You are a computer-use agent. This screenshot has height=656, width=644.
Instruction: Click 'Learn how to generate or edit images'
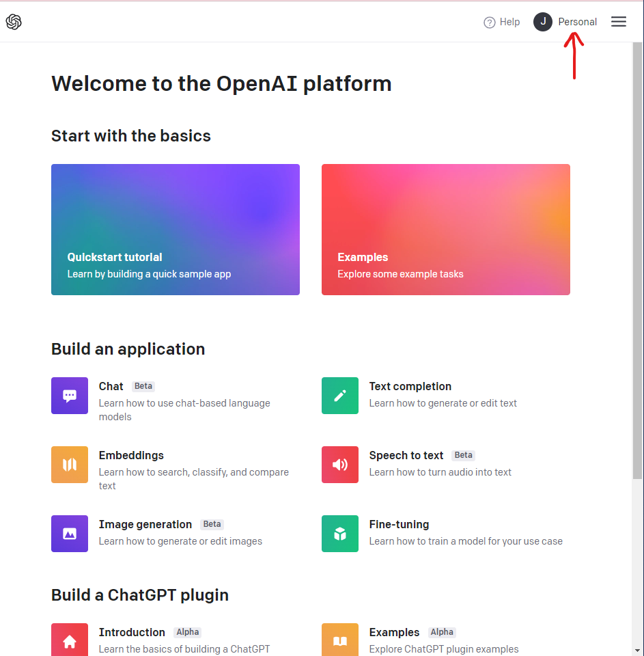tap(180, 541)
